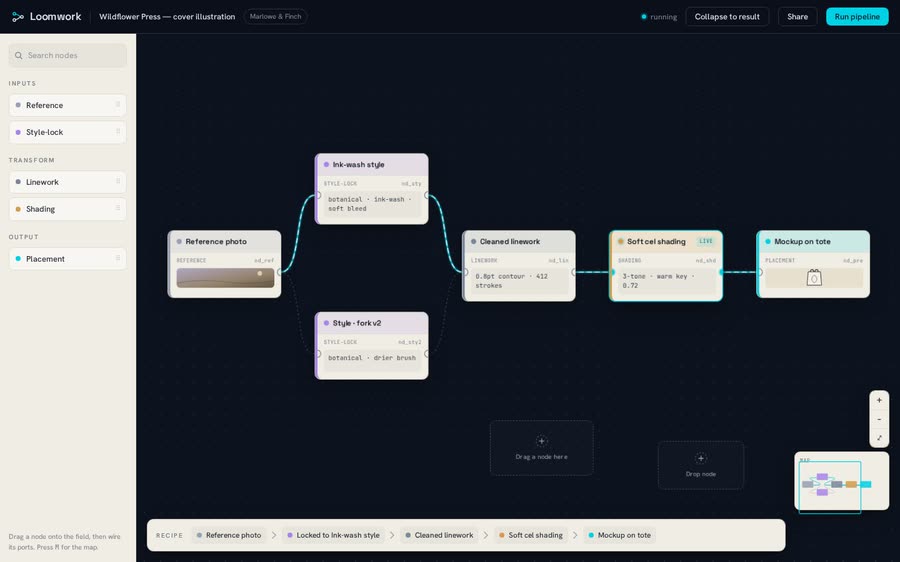Click the input port of Style · fork v2 node
900x562 pixels.
(x=318, y=354)
